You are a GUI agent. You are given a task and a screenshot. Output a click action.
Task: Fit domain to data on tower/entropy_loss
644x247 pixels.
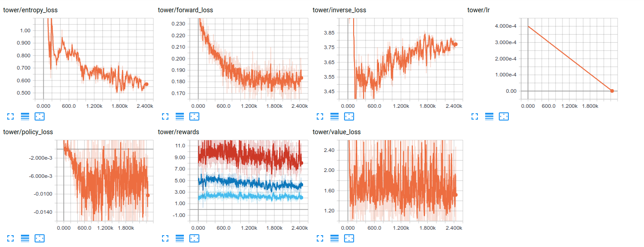click(x=40, y=116)
